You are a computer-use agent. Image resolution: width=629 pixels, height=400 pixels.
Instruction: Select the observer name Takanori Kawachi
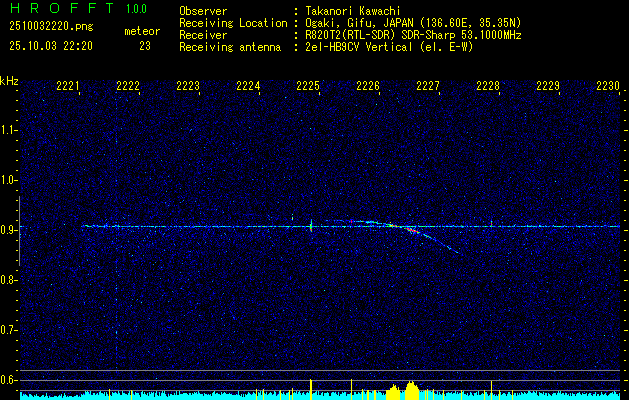351,12
